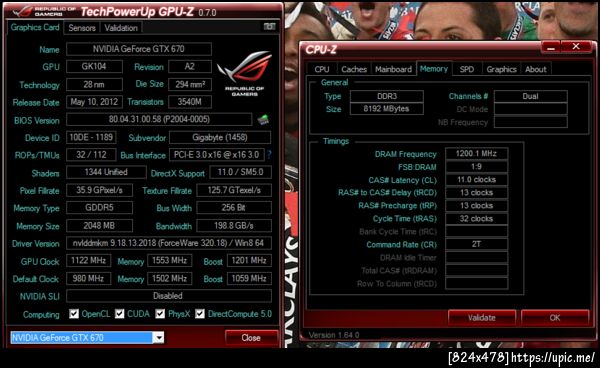Image resolution: width=600 pixels, height=368 pixels.
Task: Switch to GPU-Z Graphics Card tab
Action: pyautogui.click(x=35, y=28)
